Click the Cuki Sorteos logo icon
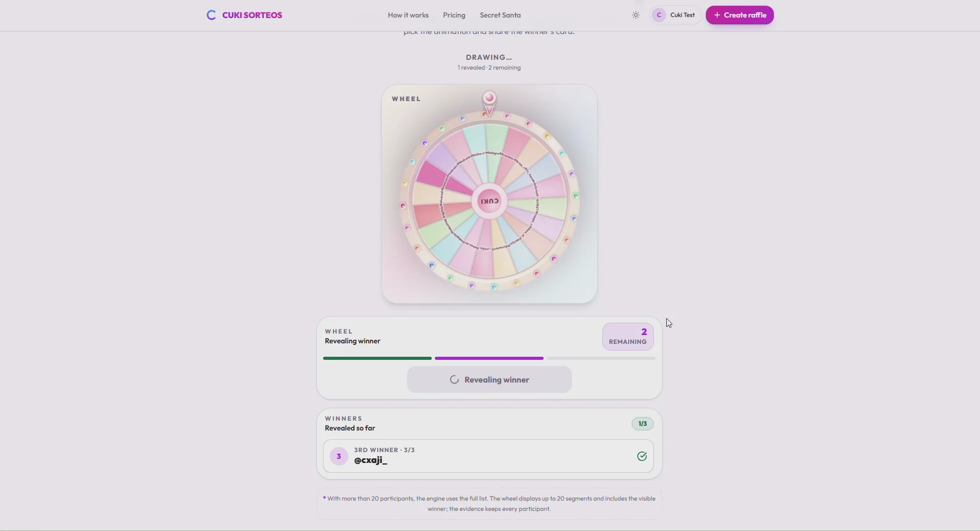The image size is (980, 531). 211,15
